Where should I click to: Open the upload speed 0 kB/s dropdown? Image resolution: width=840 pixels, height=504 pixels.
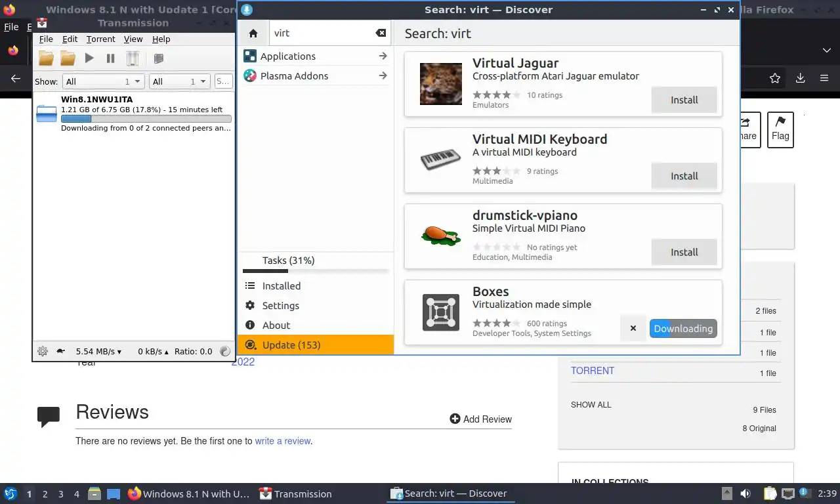click(x=153, y=351)
